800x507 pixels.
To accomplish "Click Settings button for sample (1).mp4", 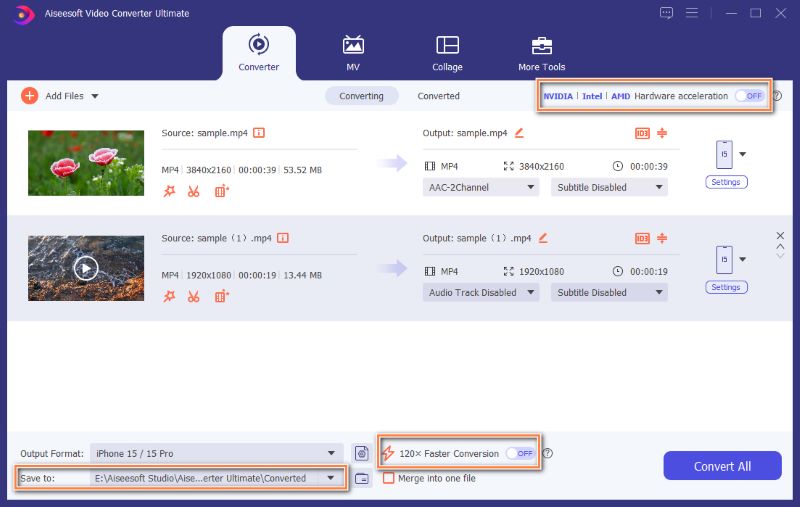I will point(726,287).
